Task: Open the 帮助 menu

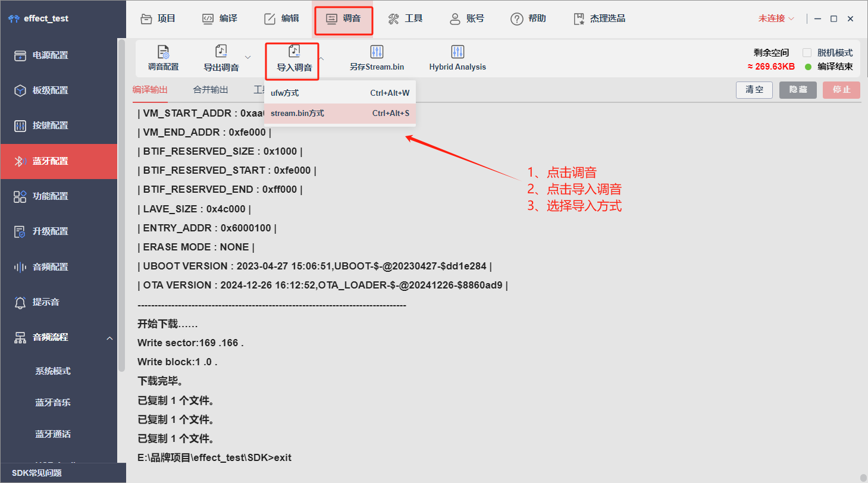Action: [528, 18]
